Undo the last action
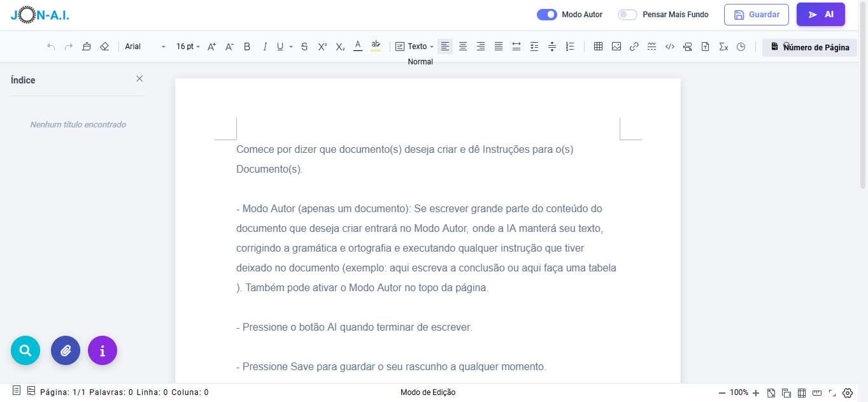 [51, 47]
